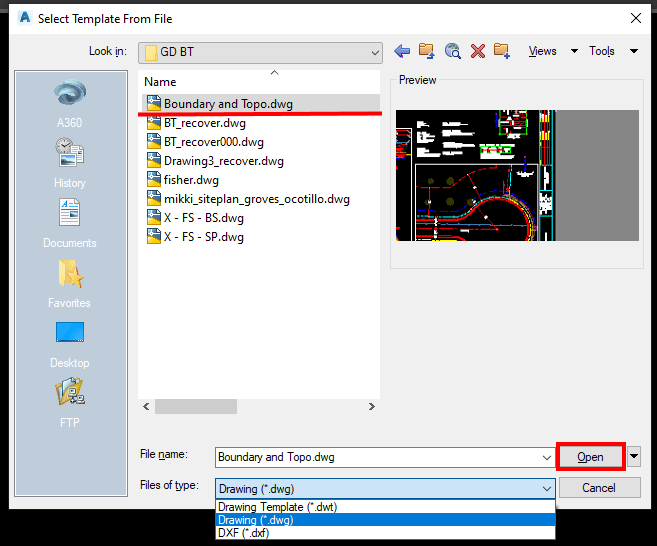
Task: Click the icon of BT_recover000.dwg file
Action: click(x=154, y=142)
